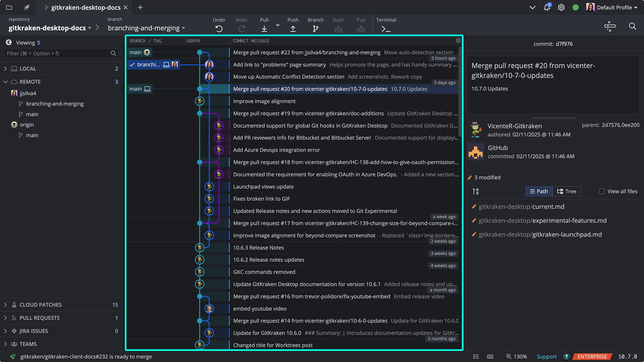Expand the PULL REQUESTS section

(x=5, y=317)
